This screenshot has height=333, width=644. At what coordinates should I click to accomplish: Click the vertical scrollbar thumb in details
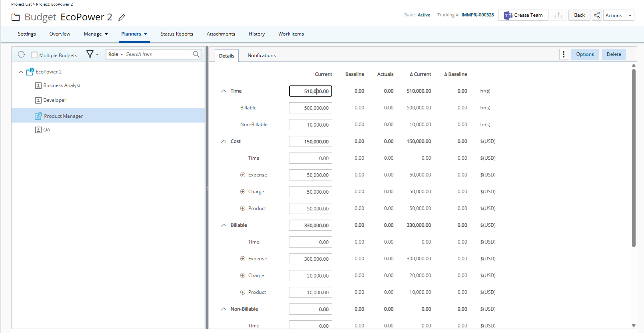pos(634,158)
